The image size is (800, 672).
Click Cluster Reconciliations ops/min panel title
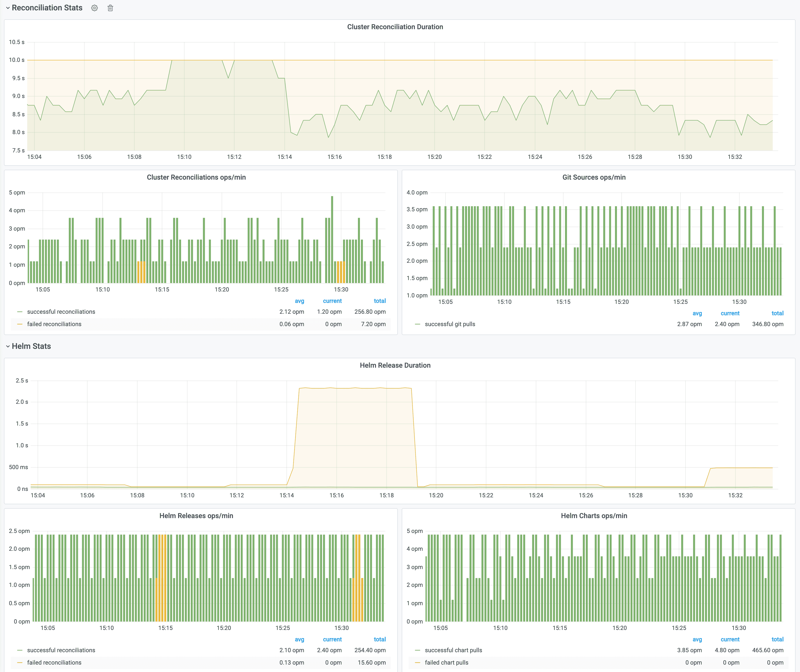[196, 177]
